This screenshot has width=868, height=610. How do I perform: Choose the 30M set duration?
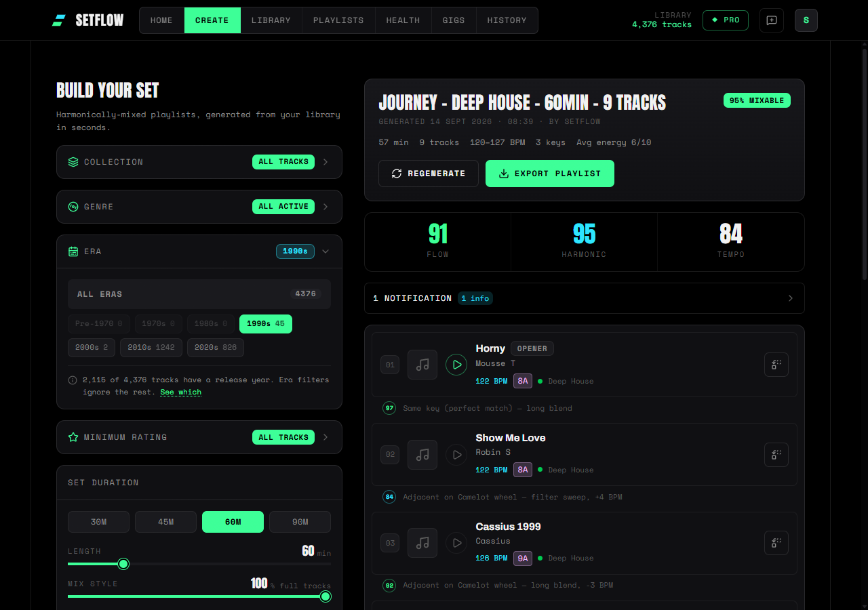point(99,522)
